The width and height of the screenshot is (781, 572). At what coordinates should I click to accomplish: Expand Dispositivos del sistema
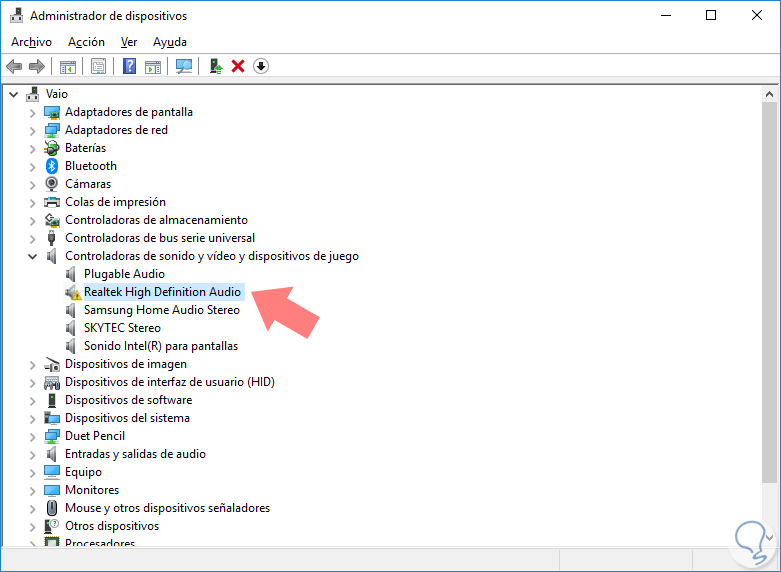[32, 419]
